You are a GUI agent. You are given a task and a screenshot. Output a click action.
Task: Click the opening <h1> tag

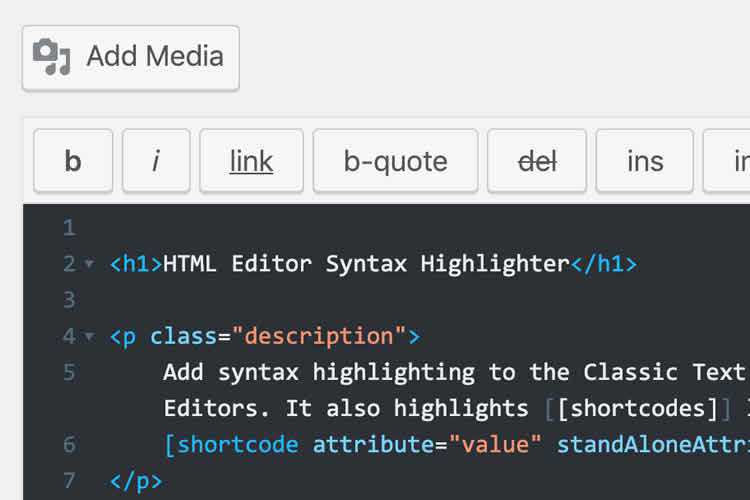136,264
